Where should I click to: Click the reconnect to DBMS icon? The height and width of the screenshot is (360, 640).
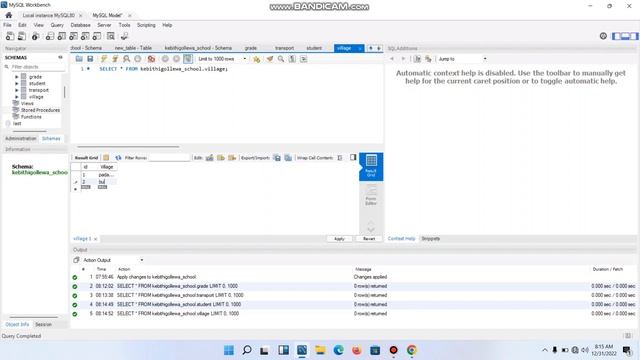point(124,36)
